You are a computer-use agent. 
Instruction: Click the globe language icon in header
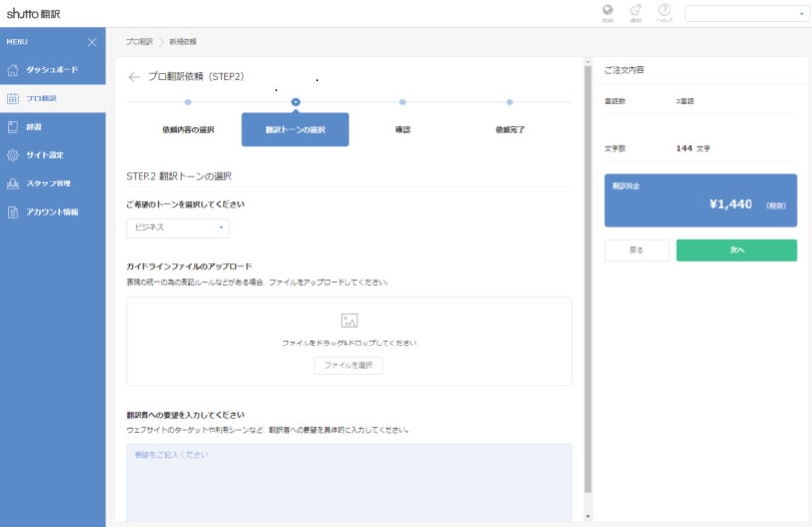pyautogui.click(x=607, y=10)
